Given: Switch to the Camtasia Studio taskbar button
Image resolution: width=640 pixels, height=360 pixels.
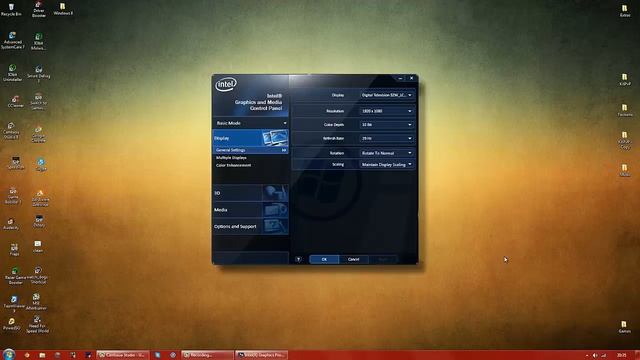Looking at the screenshot, I should 122,355.
